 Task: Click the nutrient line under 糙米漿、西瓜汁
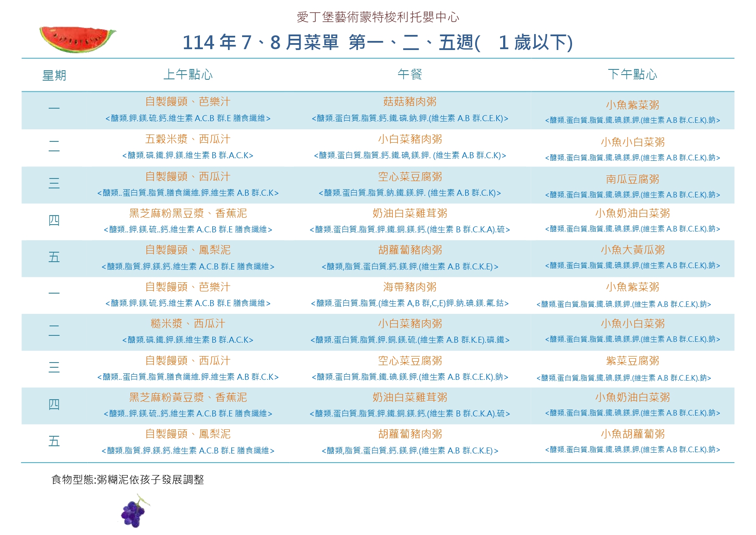tap(188, 340)
